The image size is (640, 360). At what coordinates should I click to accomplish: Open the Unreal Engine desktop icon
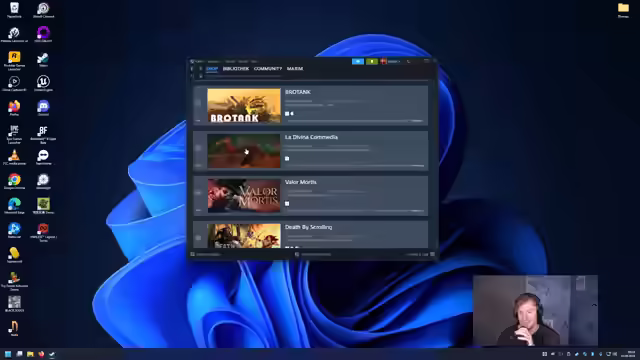[43, 84]
